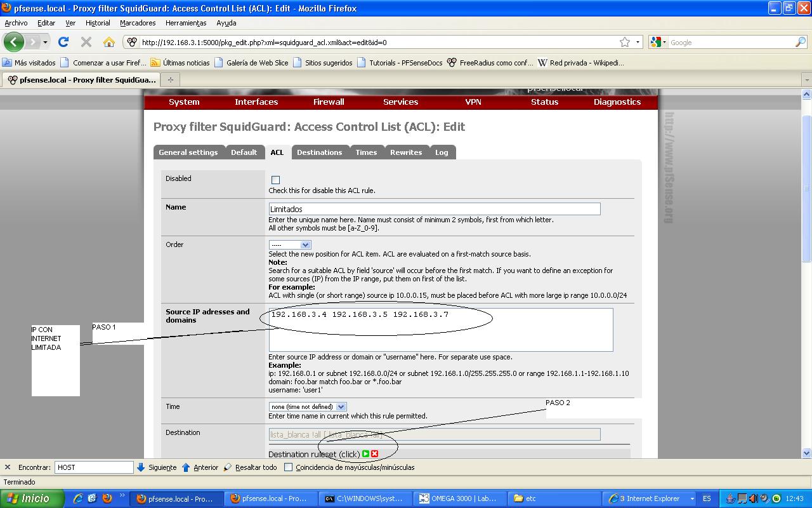Image resolution: width=812 pixels, height=508 pixels.
Task: Click the stop loading X icon
Action: pyautogui.click(x=86, y=42)
